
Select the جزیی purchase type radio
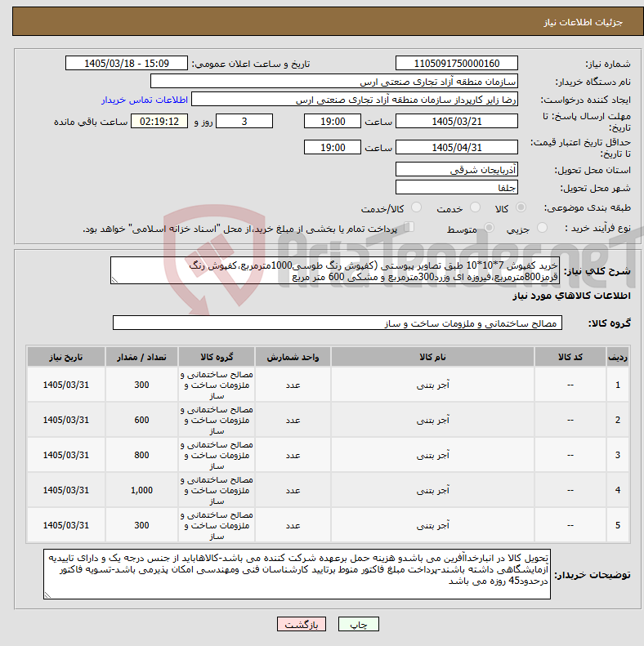click(542, 227)
